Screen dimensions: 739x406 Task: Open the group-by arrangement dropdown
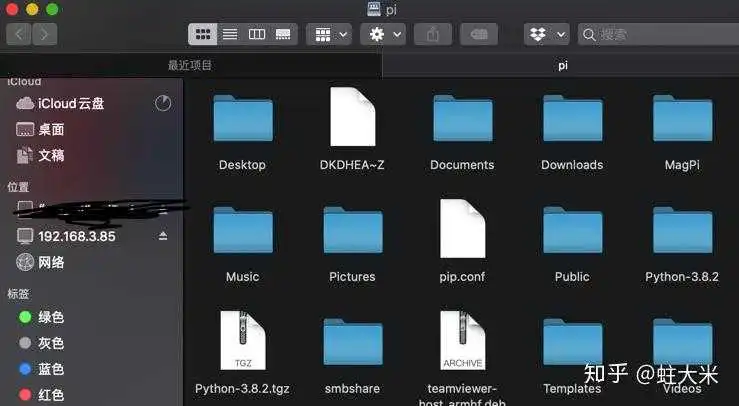329,34
